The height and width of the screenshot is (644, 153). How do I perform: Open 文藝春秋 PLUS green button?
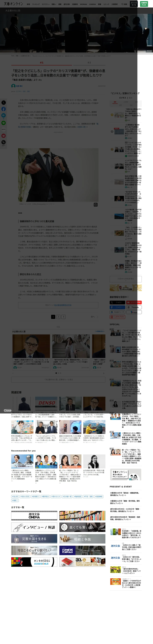coord(144,4)
